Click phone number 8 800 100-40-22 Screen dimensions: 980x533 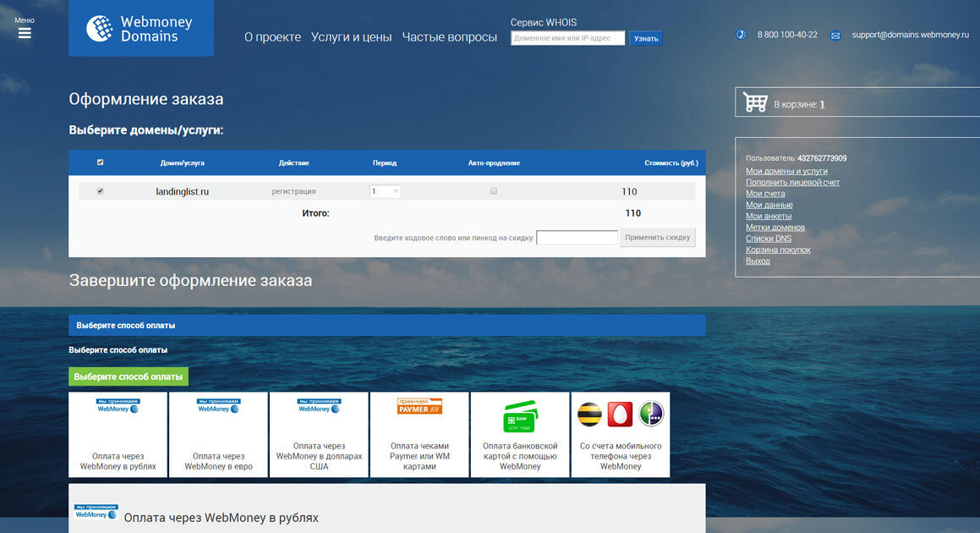[x=787, y=35]
